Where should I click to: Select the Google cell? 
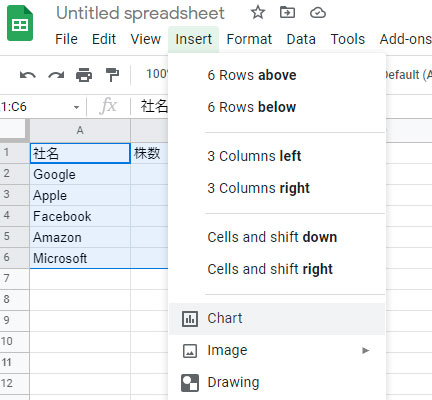80,174
